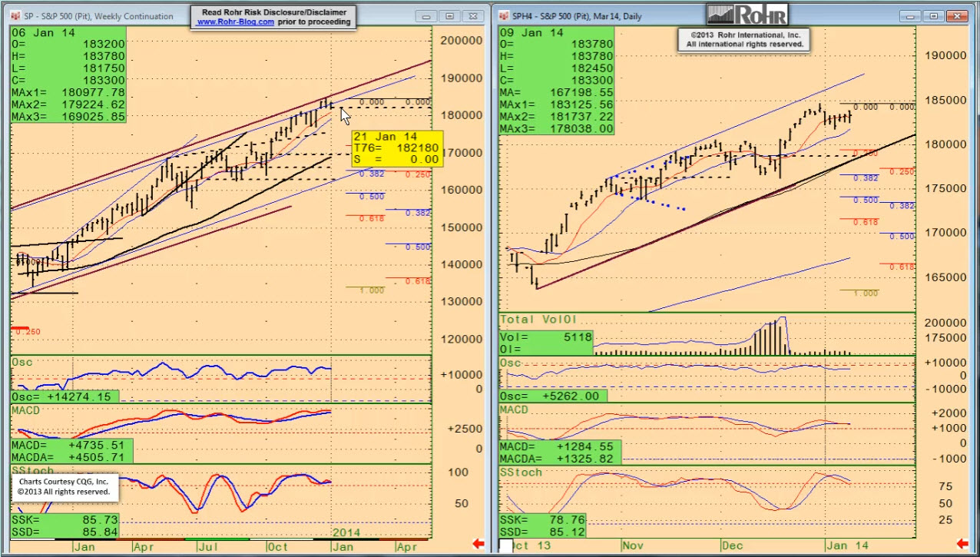
Task: Click the red arrow on the weekly chart
Action: 478,544
